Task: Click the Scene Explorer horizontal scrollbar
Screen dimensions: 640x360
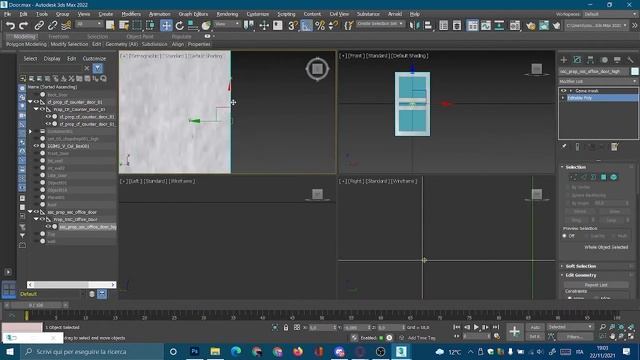Action: coord(71,284)
